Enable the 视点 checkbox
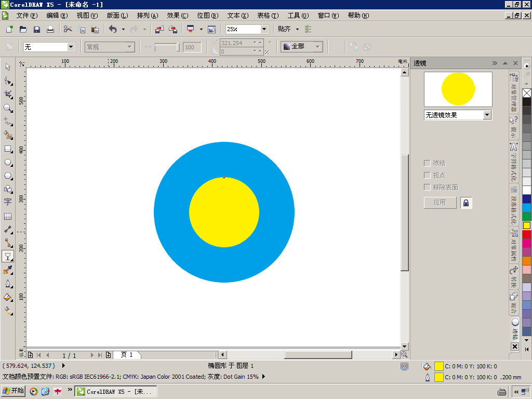 pos(428,176)
